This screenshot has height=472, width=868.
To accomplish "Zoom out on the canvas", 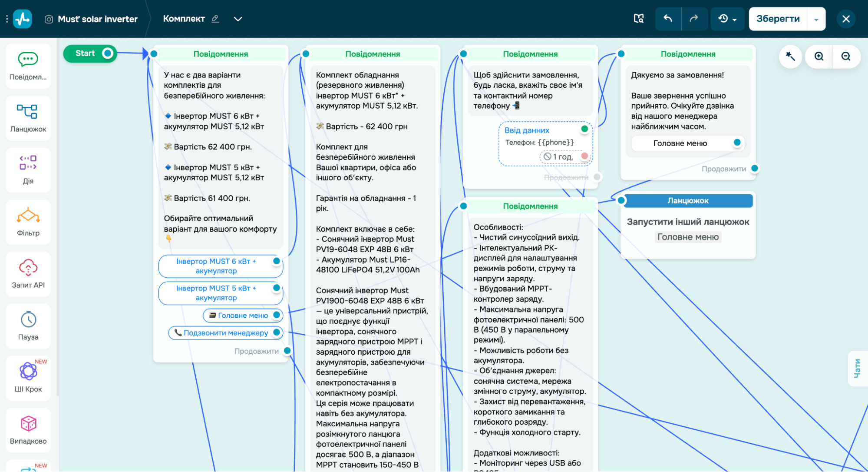I will click(x=846, y=57).
